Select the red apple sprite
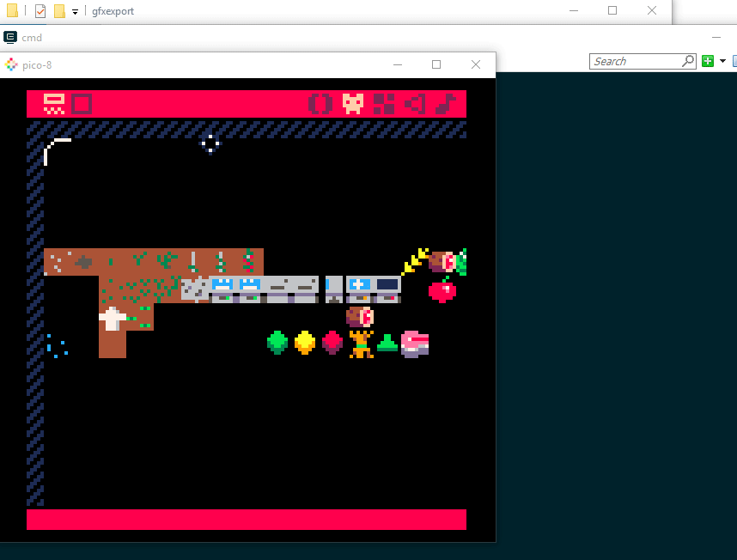 [x=442, y=289]
